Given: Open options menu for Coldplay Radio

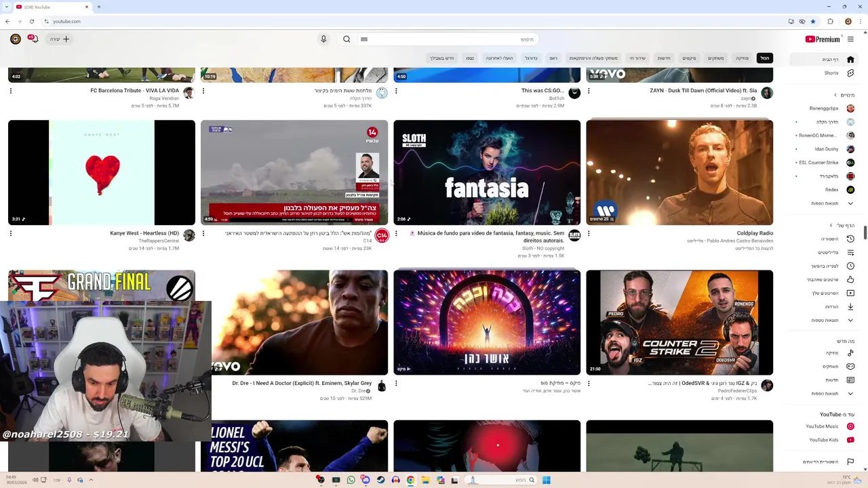Looking at the screenshot, I should [x=589, y=233].
